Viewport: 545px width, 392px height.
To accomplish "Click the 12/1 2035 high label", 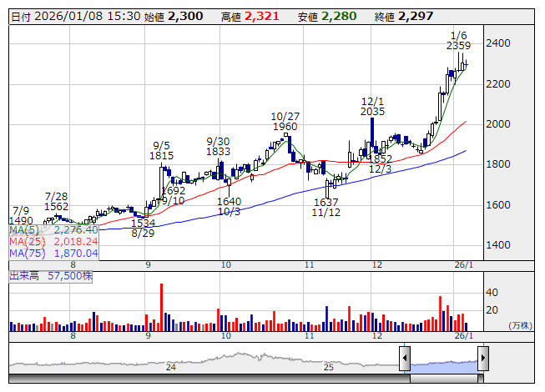I will (x=372, y=107).
